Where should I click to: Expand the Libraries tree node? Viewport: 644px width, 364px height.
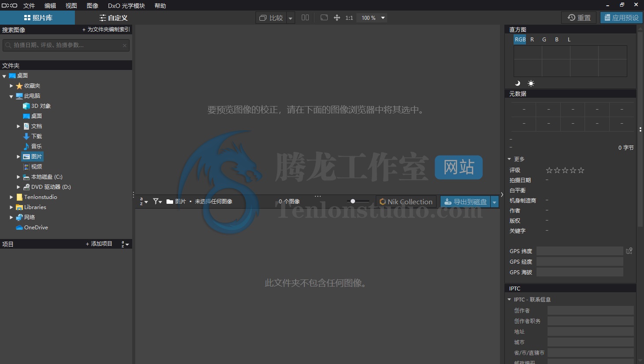click(11, 207)
